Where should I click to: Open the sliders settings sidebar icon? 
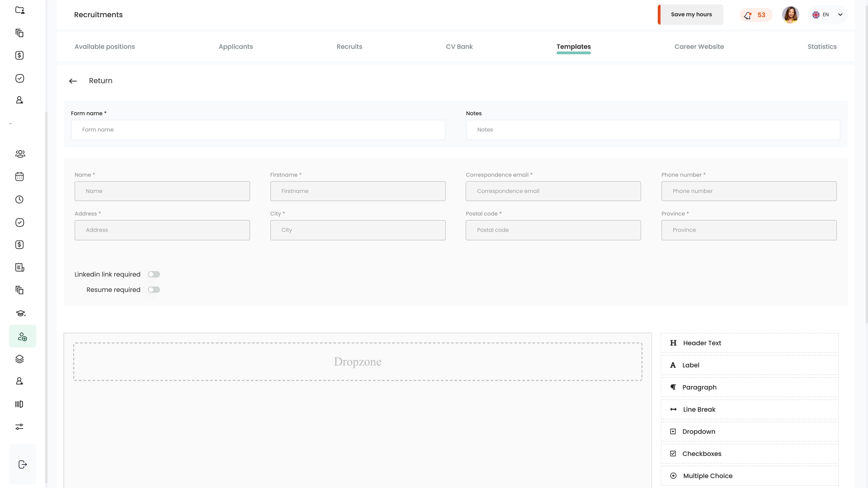point(20,427)
